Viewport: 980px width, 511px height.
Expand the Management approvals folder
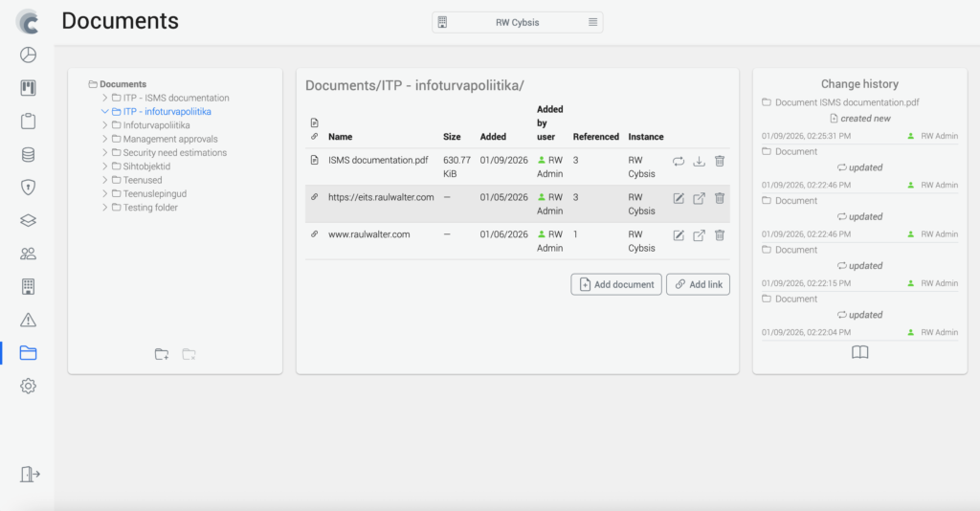pos(105,139)
